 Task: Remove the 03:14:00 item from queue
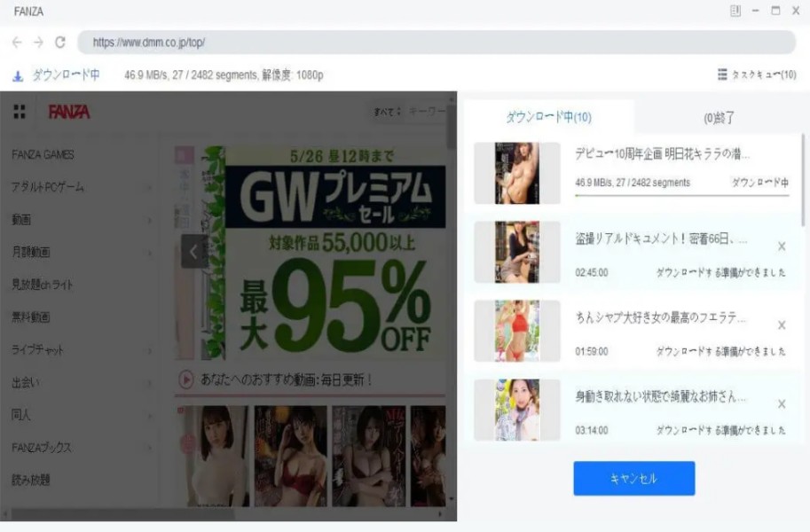781,403
